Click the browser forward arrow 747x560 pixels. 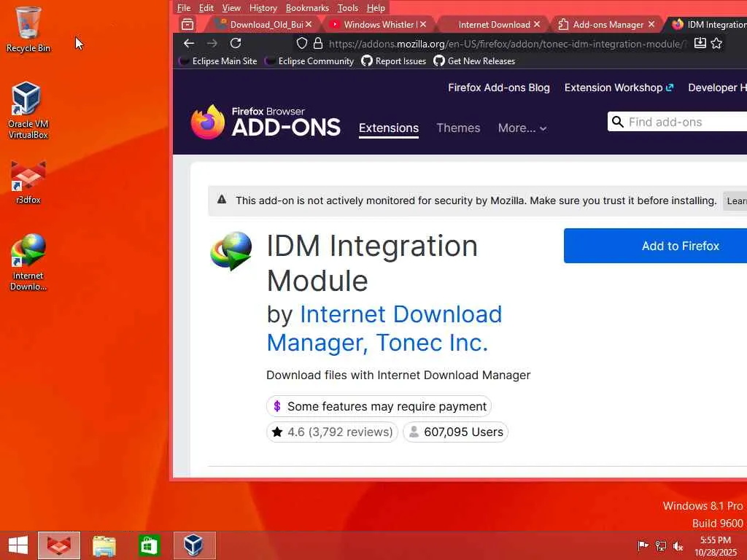click(212, 43)
